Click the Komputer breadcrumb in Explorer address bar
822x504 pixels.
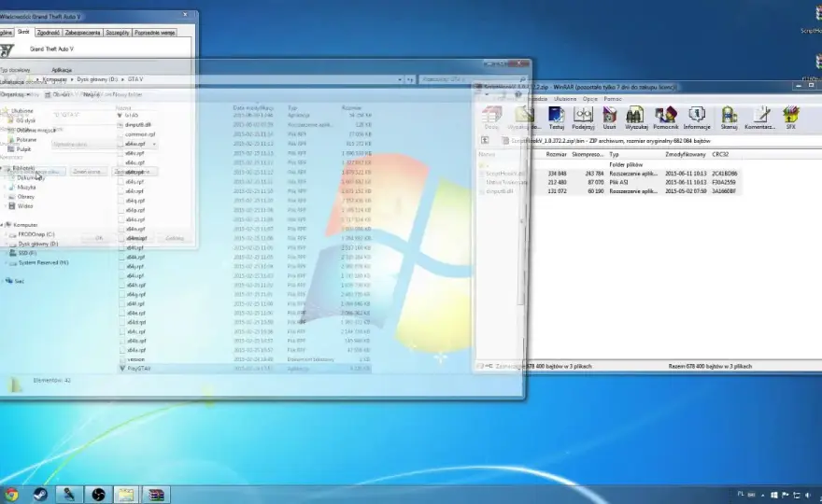[54, 79]
